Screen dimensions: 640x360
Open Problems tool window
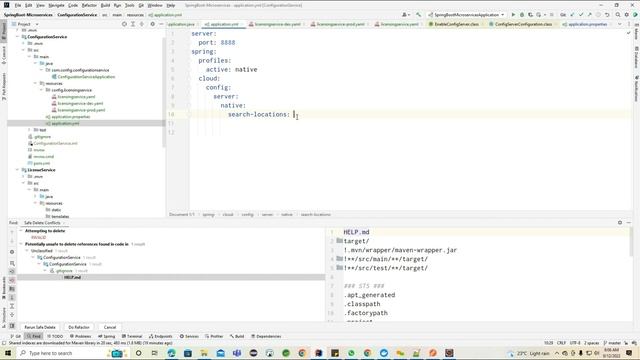click(x=80, y=336)
